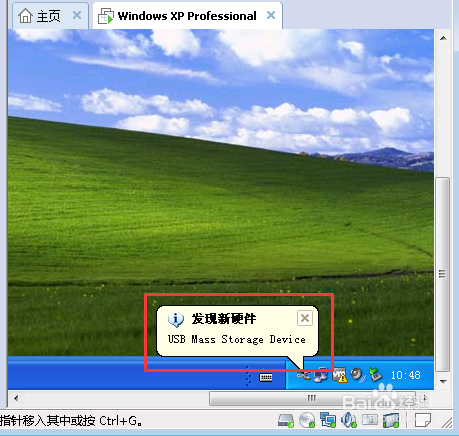Close the 主页 tab
The image size is (459, 436).
[77, 15]
